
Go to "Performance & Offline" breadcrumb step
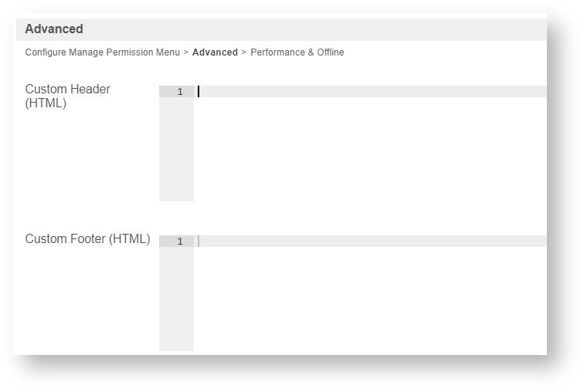point(297,52)
